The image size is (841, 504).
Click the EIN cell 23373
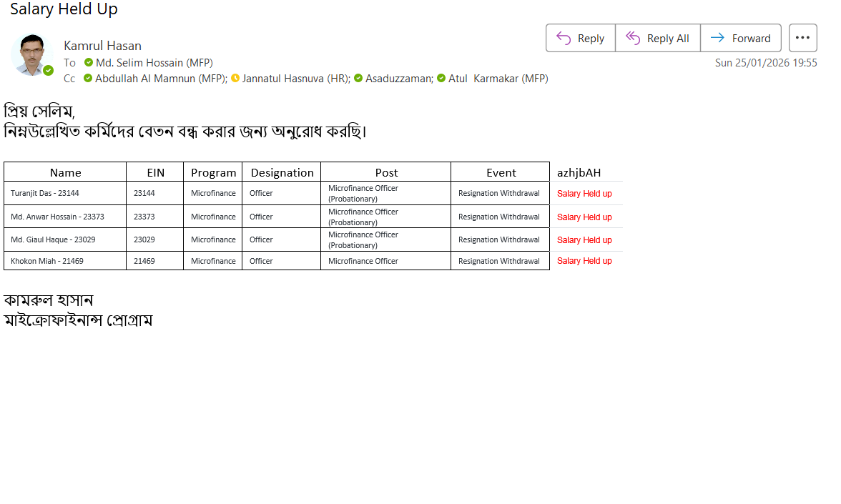click(x=144, y=217)
